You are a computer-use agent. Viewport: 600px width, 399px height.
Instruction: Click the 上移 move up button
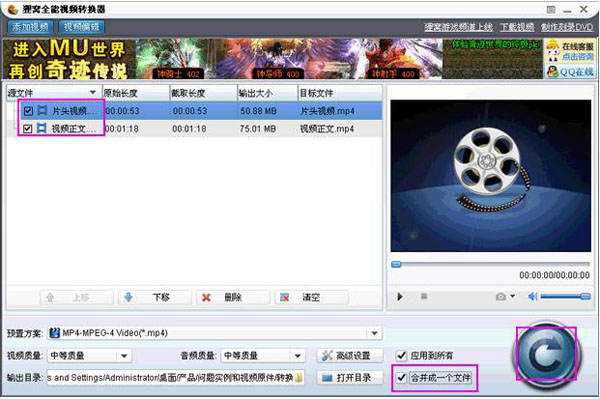tap(77, 297)
